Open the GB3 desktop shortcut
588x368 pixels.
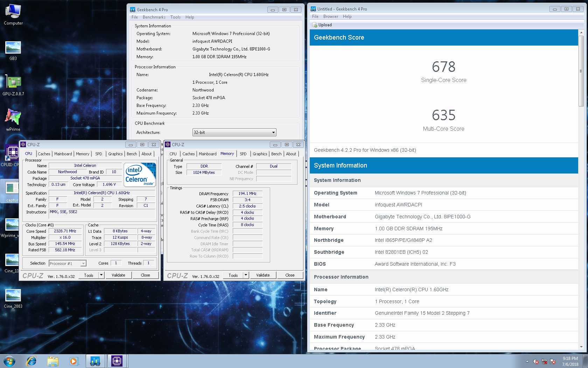tap(13, 51)
